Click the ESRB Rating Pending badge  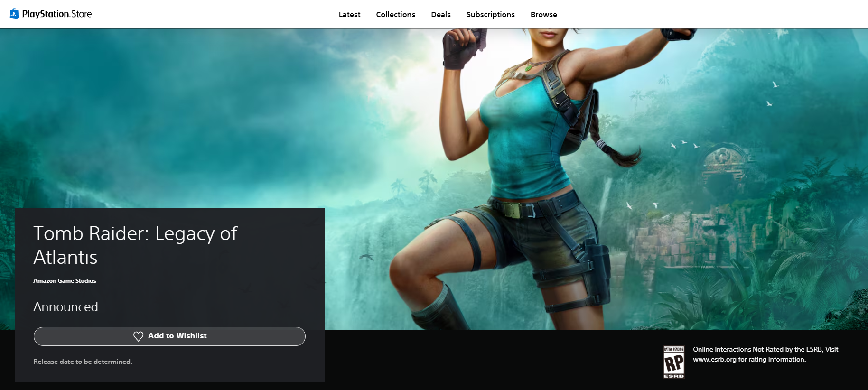[x=673, y=362]
